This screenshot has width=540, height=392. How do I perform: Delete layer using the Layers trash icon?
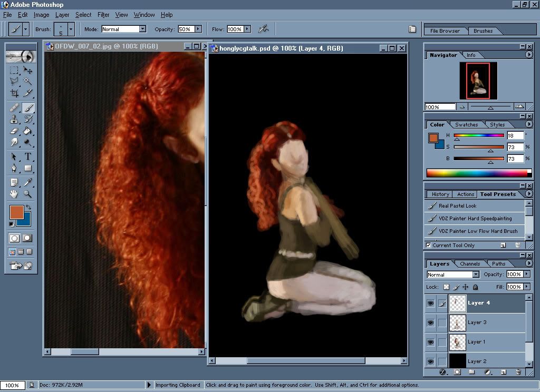[518, 372]
